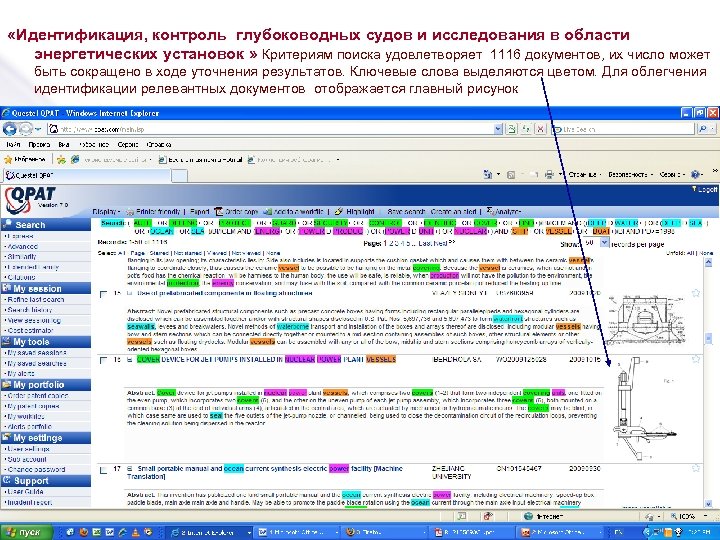The width and height of the screenshot is (720, 540).
Task: Click the Add to Favorites star-plus icon
Action: pos(61,159)
